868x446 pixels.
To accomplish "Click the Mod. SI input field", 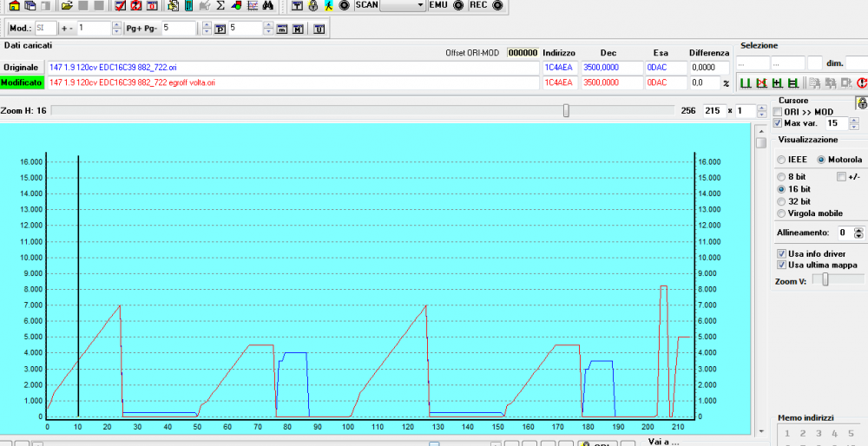I will pyautogui.click(x=45, y=29).
